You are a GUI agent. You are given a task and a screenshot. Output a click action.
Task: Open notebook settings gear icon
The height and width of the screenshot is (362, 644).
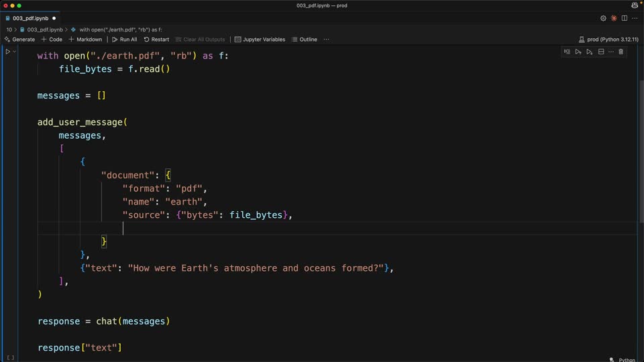603,18
